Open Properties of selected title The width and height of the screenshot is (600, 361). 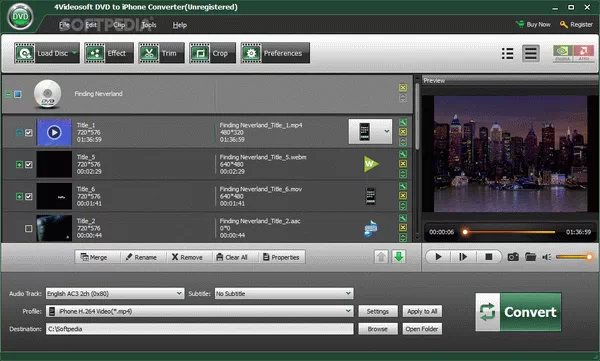[x=281, y=257]
